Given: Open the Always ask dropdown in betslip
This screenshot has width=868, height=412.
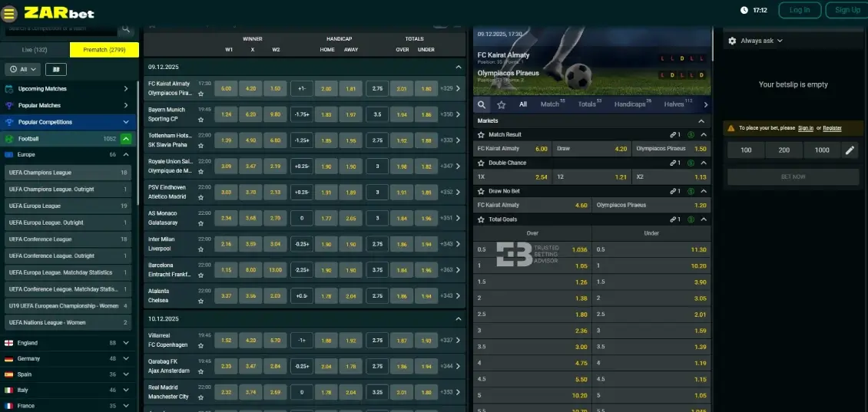Looking at the screenshot, I should tap(762, 41).
